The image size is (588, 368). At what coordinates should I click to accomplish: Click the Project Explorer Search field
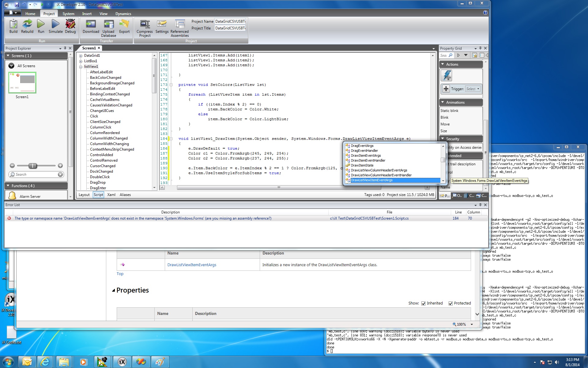pyautogui.click(x=36, y=174)
